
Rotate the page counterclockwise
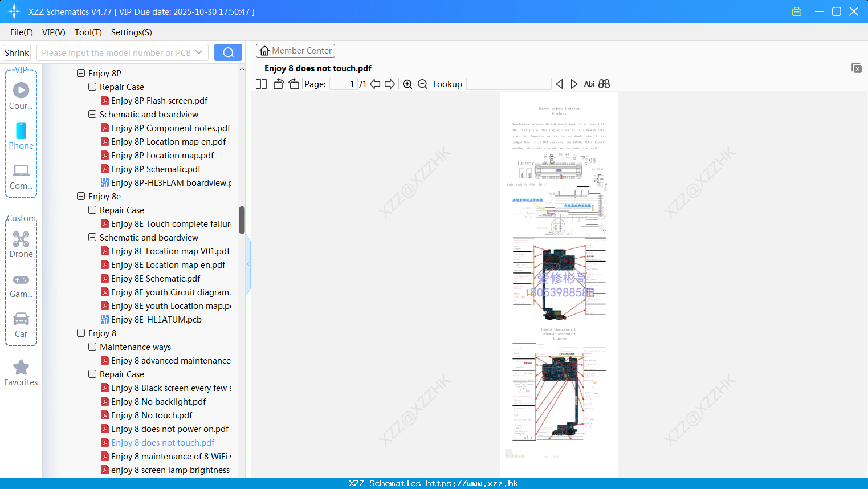(x=278, y=84)
